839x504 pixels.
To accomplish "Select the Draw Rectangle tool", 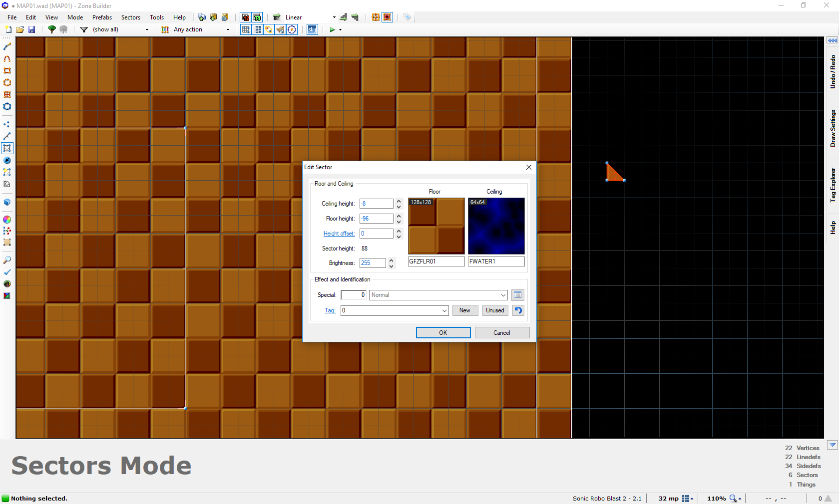I will pos(7,70).
